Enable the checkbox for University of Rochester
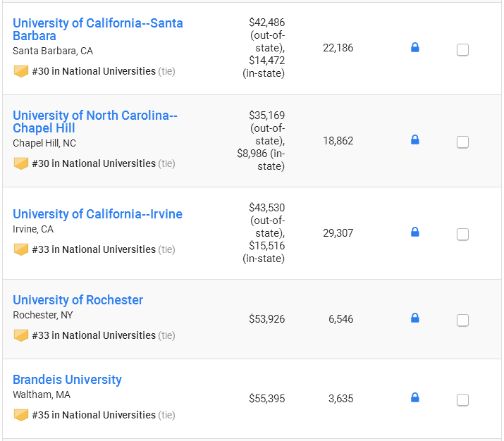The height and width of the screenshot is (441, 504). coord(462,321)
